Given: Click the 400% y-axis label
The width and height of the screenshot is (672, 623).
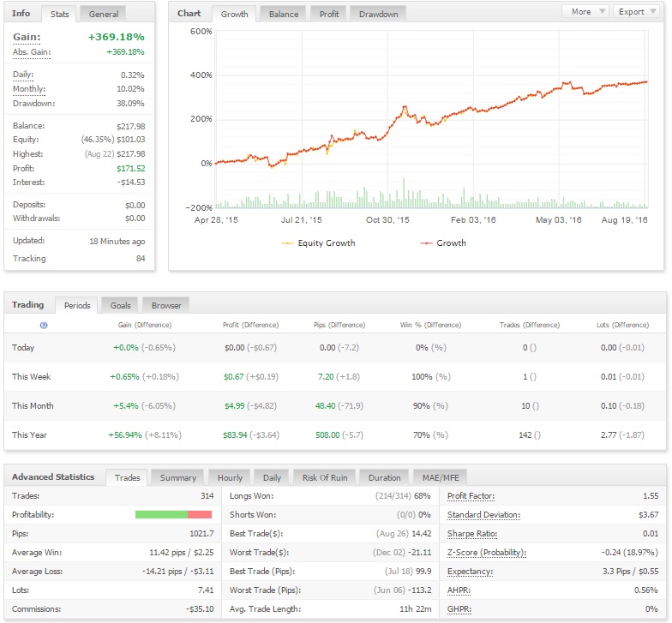Looking at the screenshot, I should point(201,75).
